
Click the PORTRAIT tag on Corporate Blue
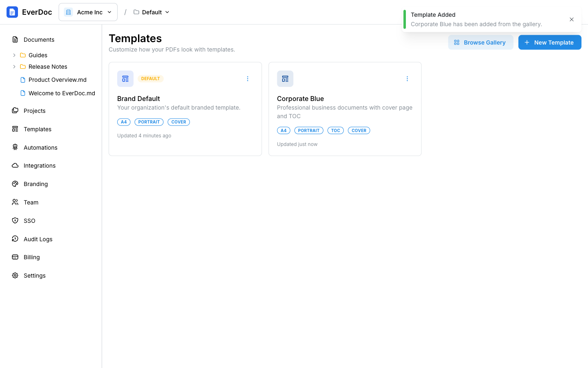pyautogui.click(x=309, y=130)
